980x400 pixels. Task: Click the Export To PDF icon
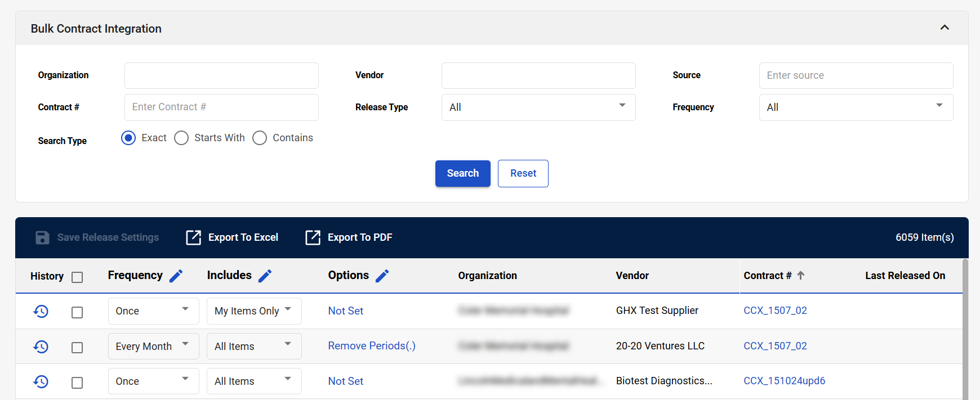pos(313,237)
